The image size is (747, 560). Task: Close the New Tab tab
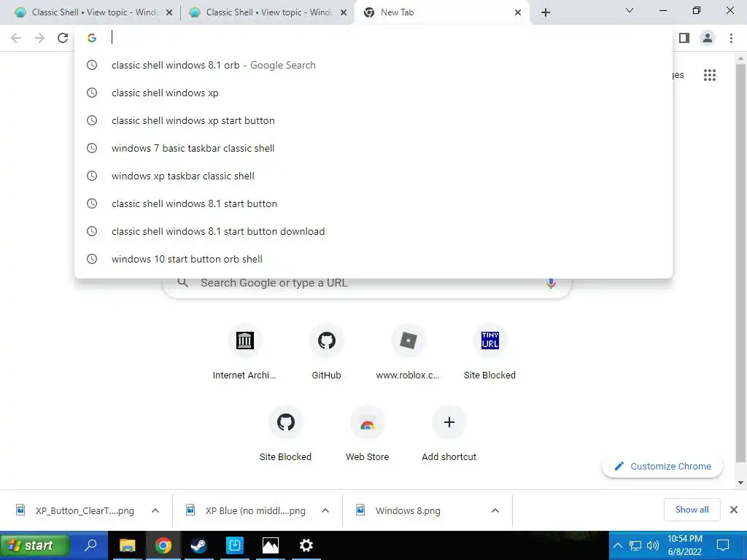coord(518,13)
